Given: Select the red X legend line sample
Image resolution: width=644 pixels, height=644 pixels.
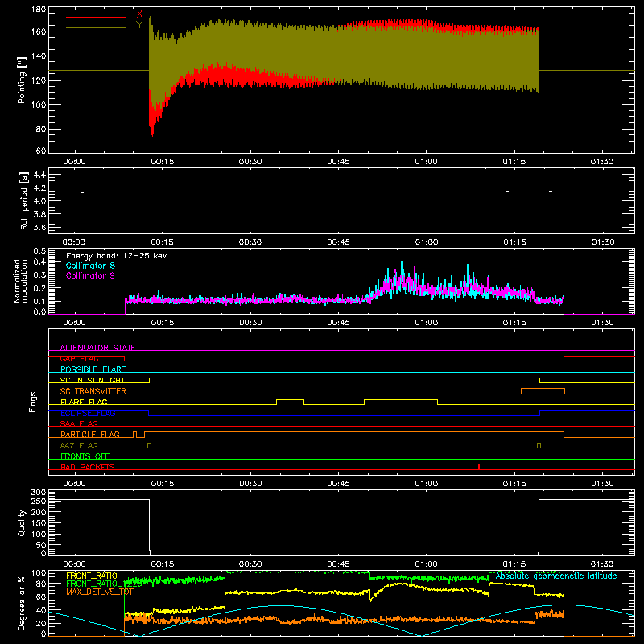Looking at the screenshot, I should click(96, 17).
